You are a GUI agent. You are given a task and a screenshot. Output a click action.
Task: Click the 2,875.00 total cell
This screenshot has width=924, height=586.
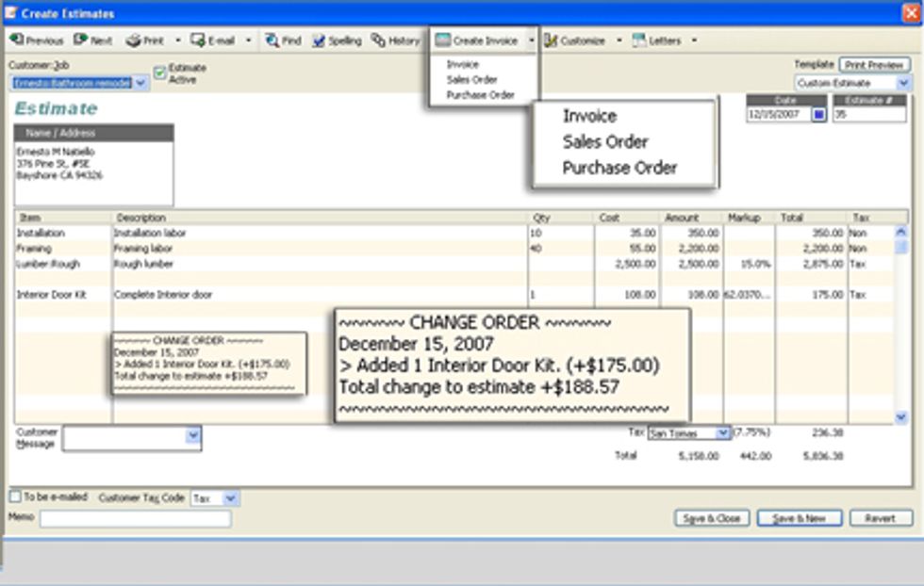click(x=812, y=264)
